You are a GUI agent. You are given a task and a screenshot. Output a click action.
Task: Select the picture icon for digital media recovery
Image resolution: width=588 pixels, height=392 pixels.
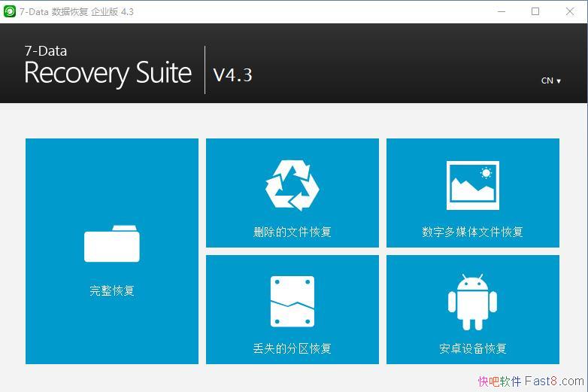(x=472, y=185)
